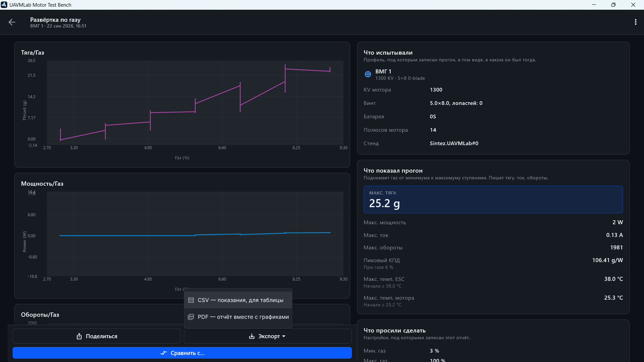The width and height of the screenshot is (644, 362).
Task: Choose CSV export for tables
Action: pos(238,300)
